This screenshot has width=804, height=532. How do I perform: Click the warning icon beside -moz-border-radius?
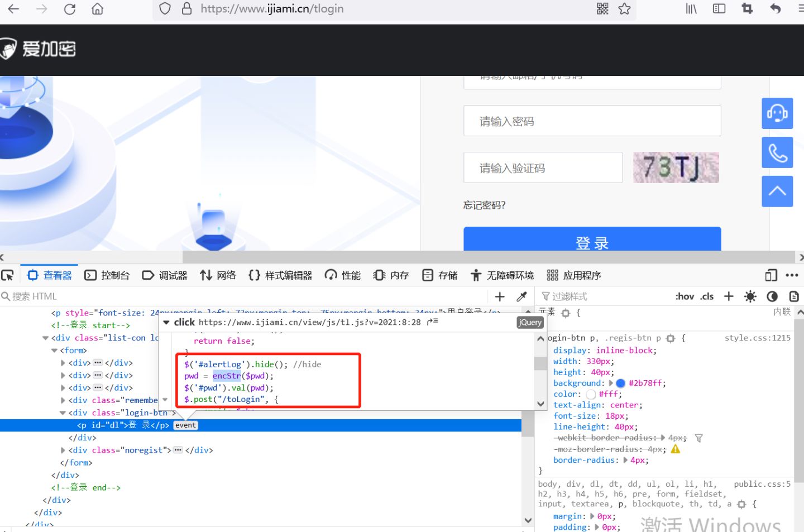pyautogui.click(x=676, y=449)
